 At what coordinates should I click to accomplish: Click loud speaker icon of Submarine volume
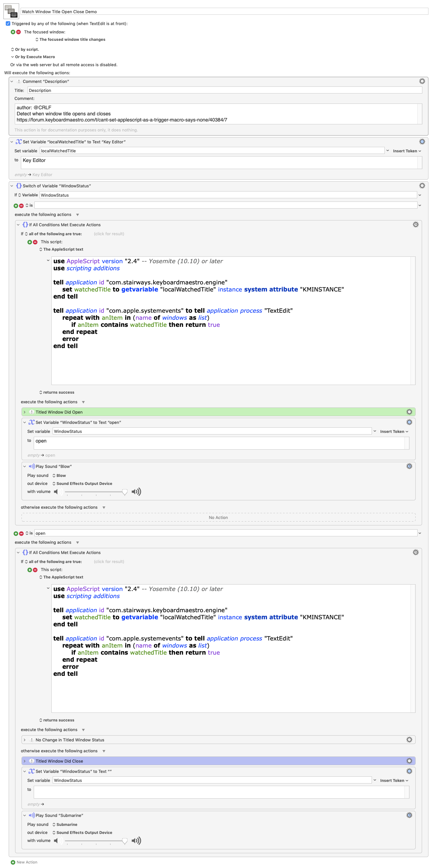[x=137, y=840]
